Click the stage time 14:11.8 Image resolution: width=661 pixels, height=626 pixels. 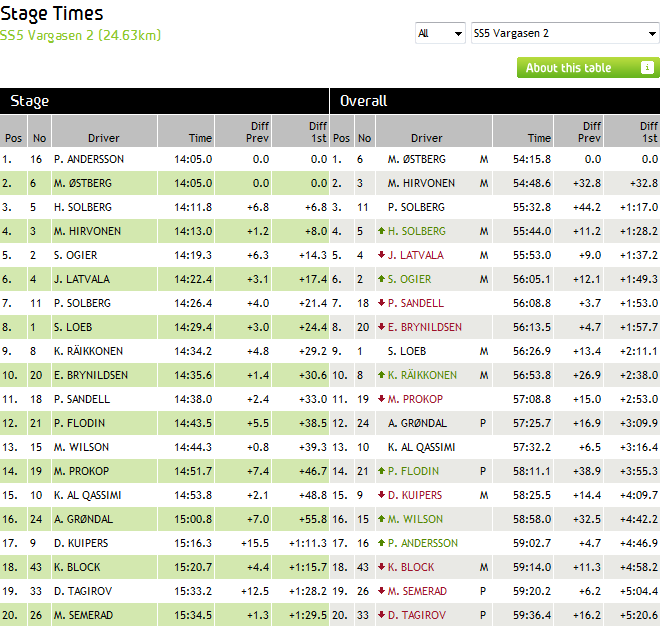(x=193, y=207)
